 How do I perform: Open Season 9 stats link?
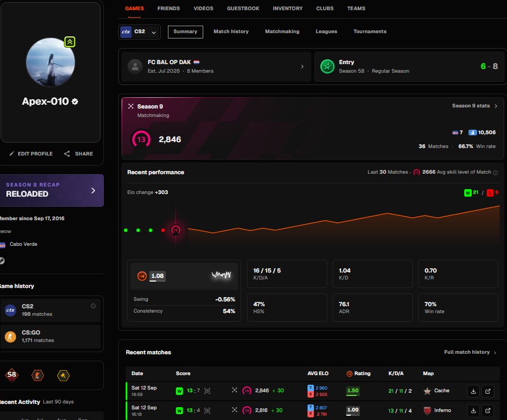tap(474, 106)
